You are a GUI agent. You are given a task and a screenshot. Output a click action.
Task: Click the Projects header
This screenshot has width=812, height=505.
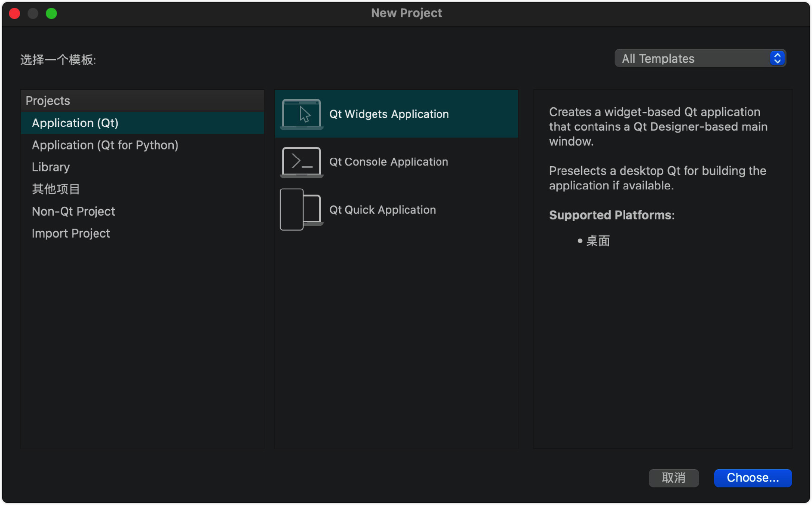click(x=48, y=101)
